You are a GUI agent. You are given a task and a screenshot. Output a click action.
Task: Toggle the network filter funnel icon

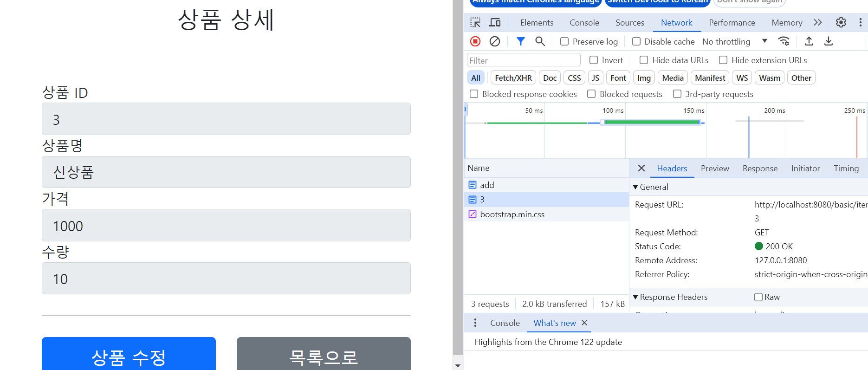click(x=521, y=41)
